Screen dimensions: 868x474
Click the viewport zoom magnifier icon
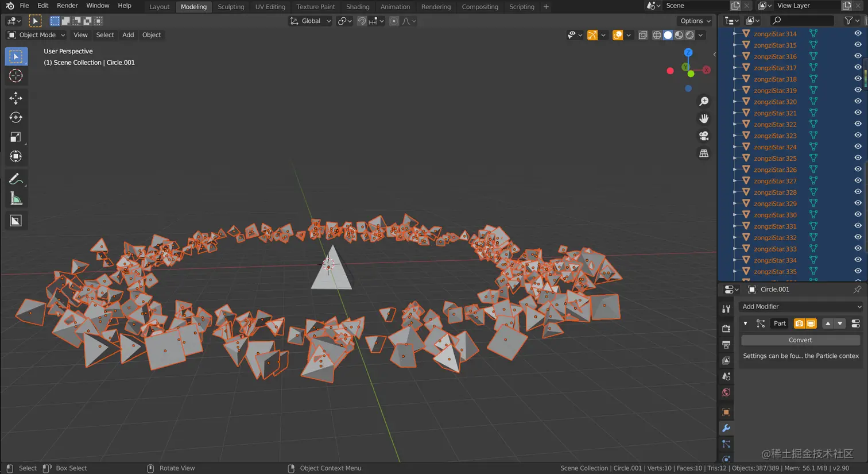click(x=704, y=102)
